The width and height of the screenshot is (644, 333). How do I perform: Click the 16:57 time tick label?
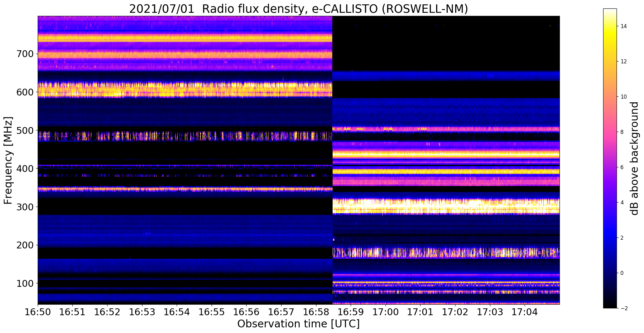click(281, 312)
